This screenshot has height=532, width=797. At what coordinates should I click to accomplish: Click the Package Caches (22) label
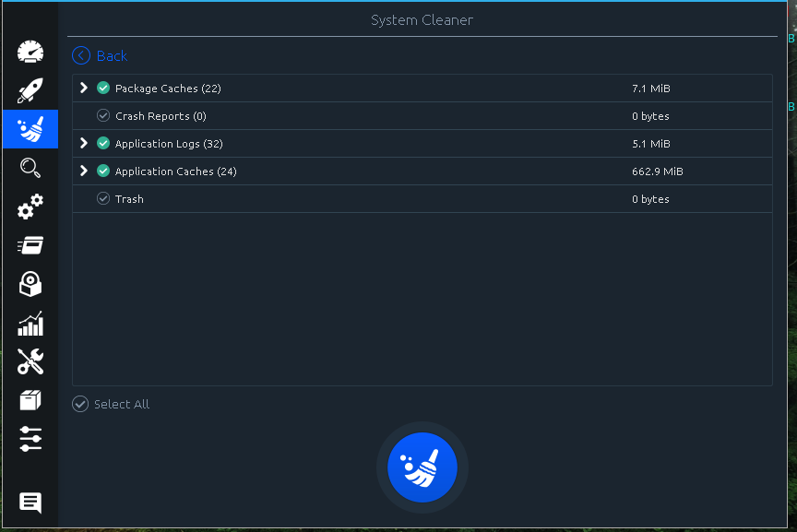coord(168,89)
